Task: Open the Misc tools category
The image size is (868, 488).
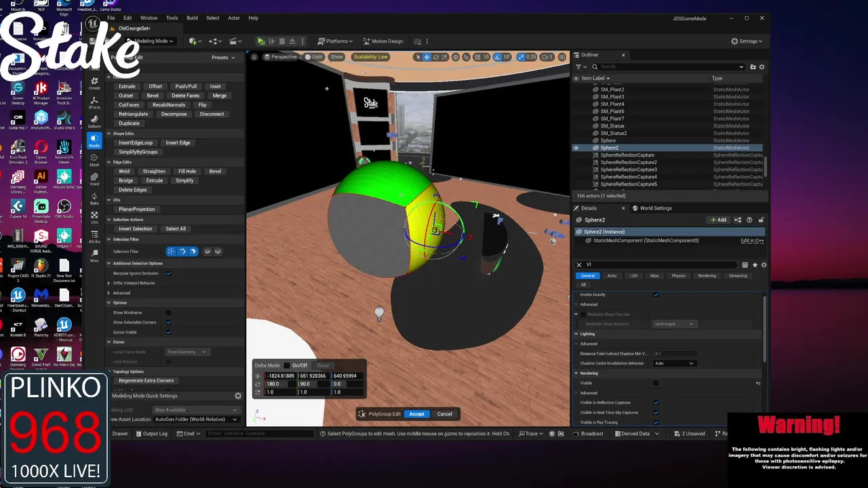Action: coord(94,255)
